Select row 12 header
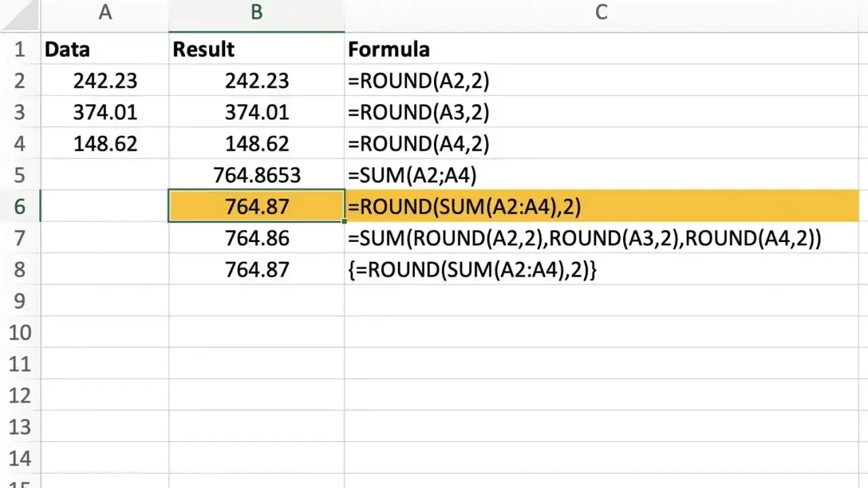This screenshot has width=868, height=488. [20, 396]
